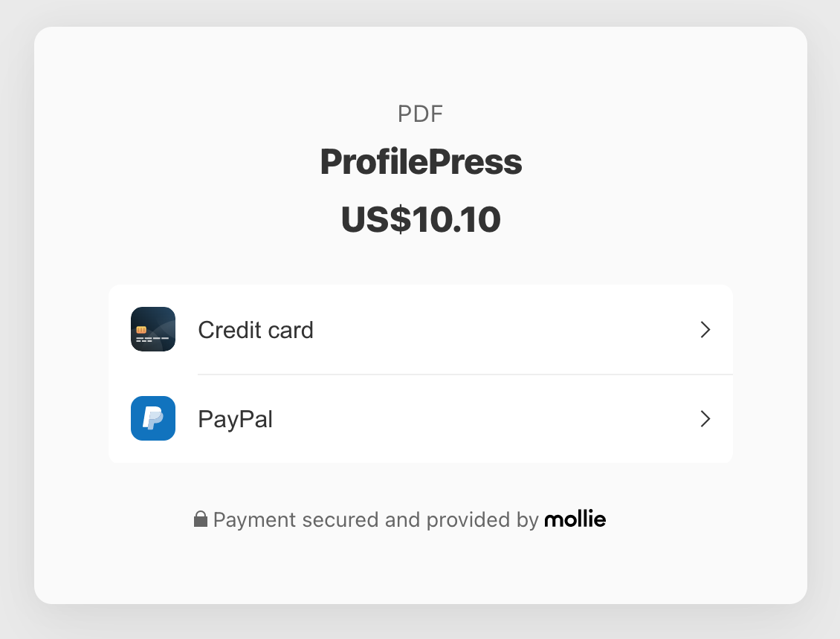Click empty space beside US$10.10 amount

[616, 220]
